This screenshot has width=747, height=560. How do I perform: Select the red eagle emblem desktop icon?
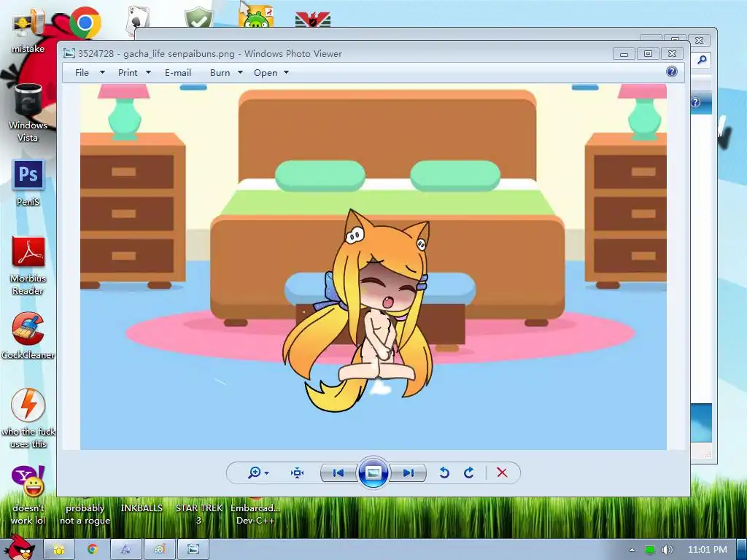(x=312, y=19)
